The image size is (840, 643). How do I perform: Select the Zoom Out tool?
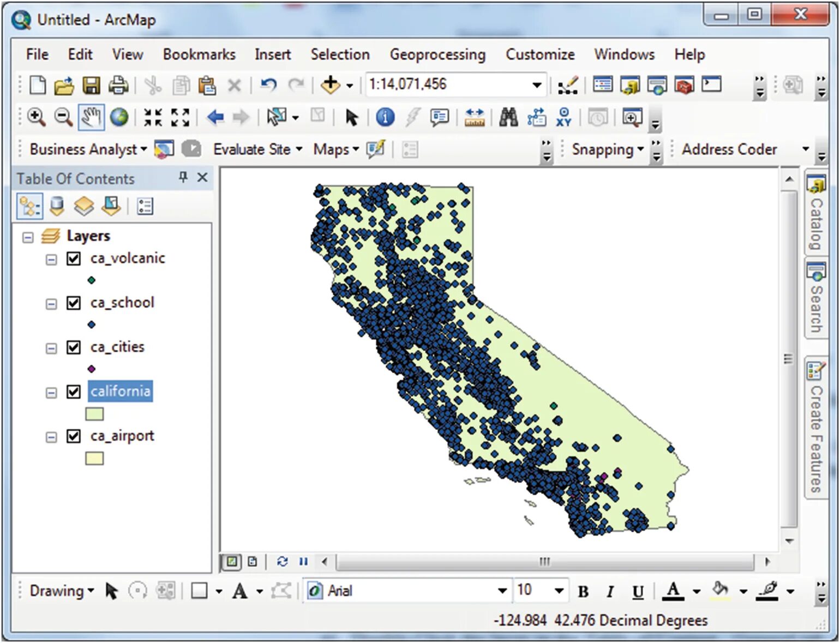(x=63, y=117)
